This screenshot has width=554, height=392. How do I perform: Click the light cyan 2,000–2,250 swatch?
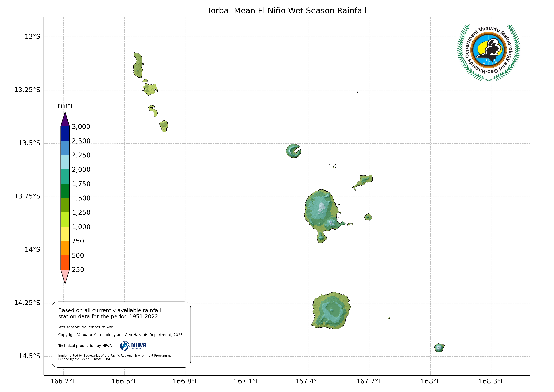click(65, 162)
